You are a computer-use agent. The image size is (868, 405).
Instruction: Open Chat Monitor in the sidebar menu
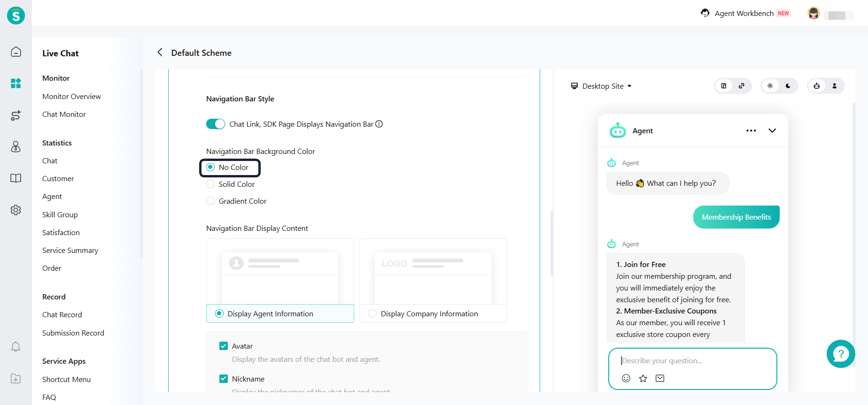click(x=64, y=114)
